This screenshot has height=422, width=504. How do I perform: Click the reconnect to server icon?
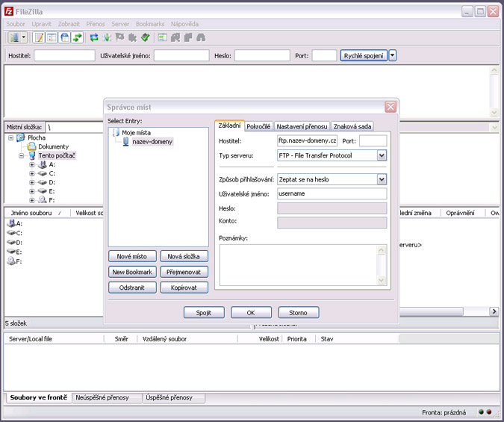coord(146,37)
